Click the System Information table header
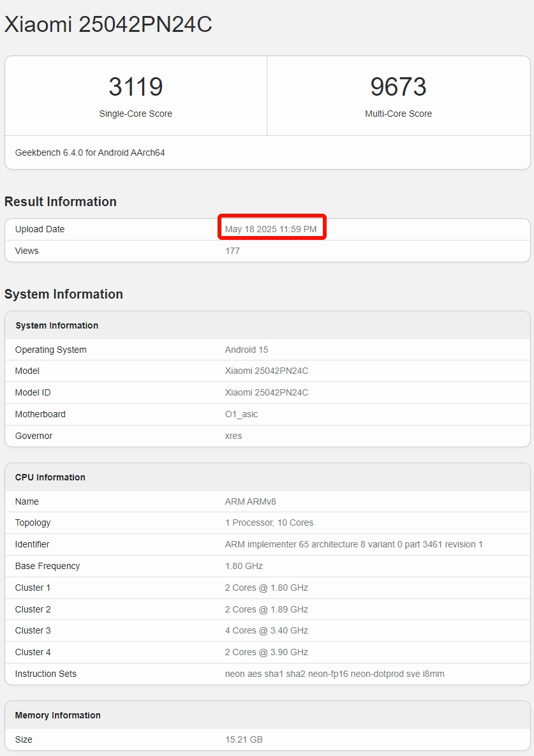 (x=56, y=325)
